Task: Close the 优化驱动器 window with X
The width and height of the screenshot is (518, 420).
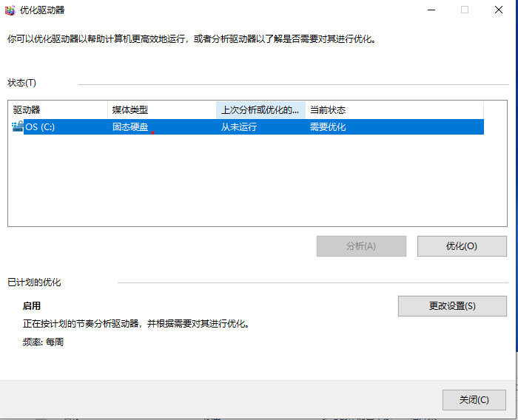Action: click(x=499, y=10)
